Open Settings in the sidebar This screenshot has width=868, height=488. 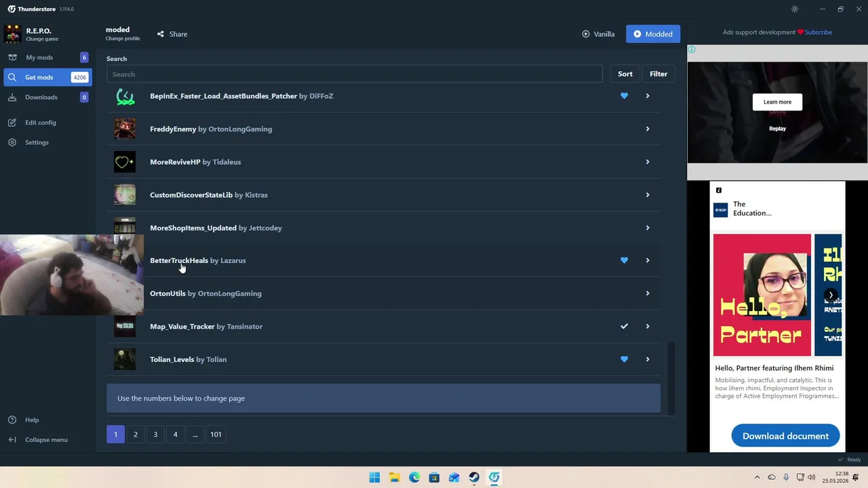coord(37,142)
